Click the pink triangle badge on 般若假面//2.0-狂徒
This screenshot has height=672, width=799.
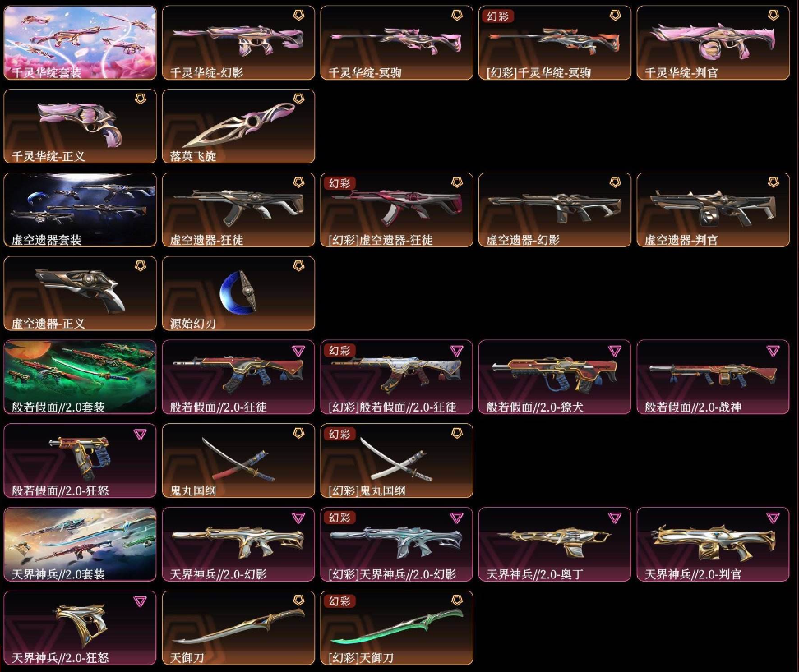(298, 351)
